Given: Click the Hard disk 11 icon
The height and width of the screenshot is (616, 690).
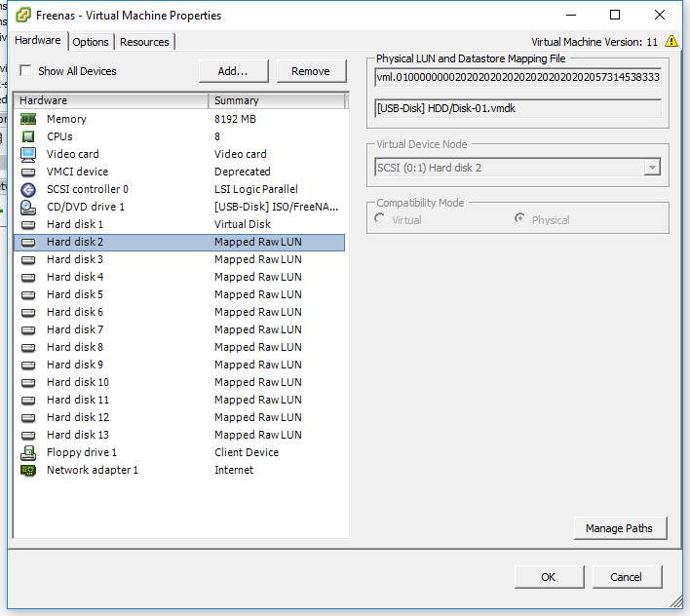Looking at the screenshot, I should pyautogui.click(x=28, y=401).
